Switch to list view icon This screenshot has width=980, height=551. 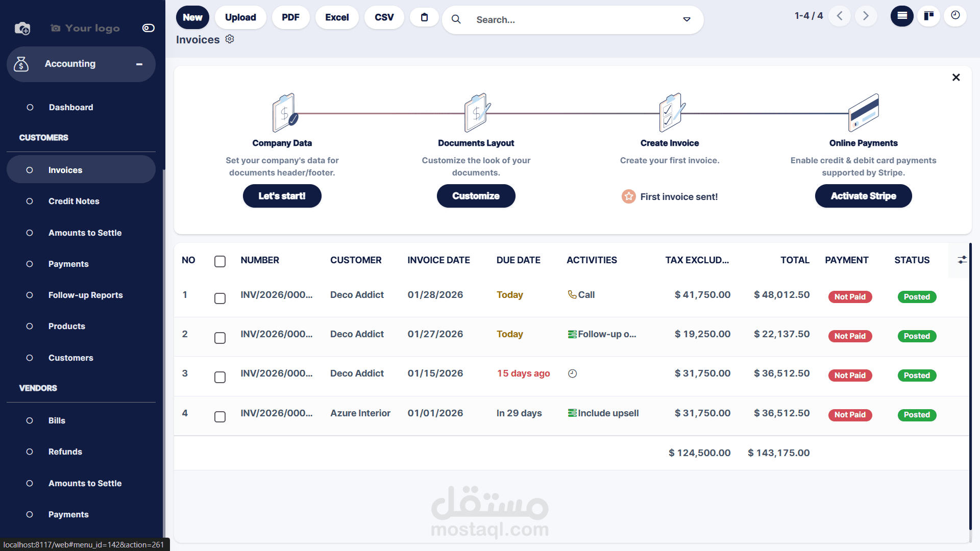pos(902,16)
